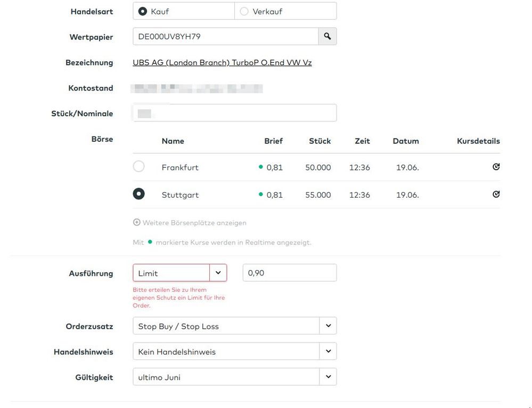Viewport: 532px width, 408px height.
Task: Select the Kauf radio button
Action: click(x=143, y=11)
